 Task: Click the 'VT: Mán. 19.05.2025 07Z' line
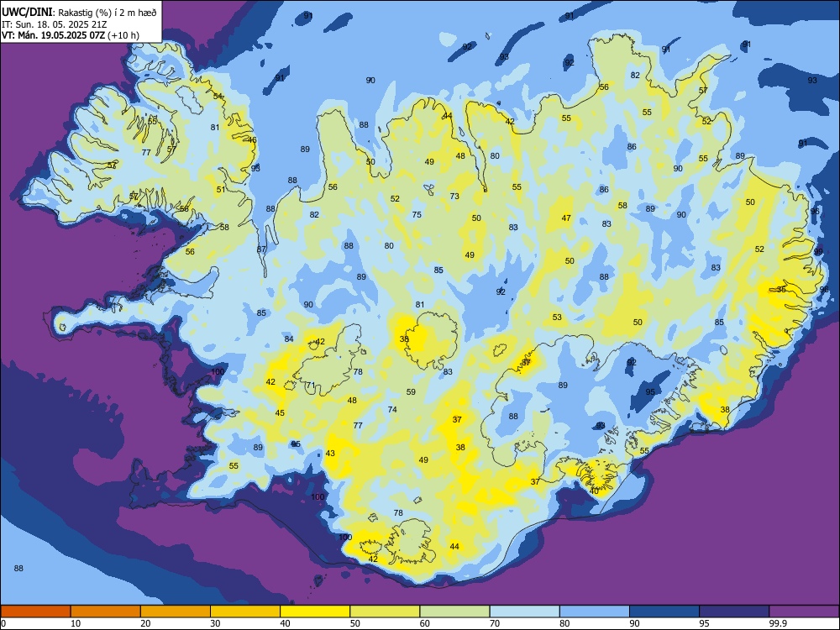tap(54, 35)
